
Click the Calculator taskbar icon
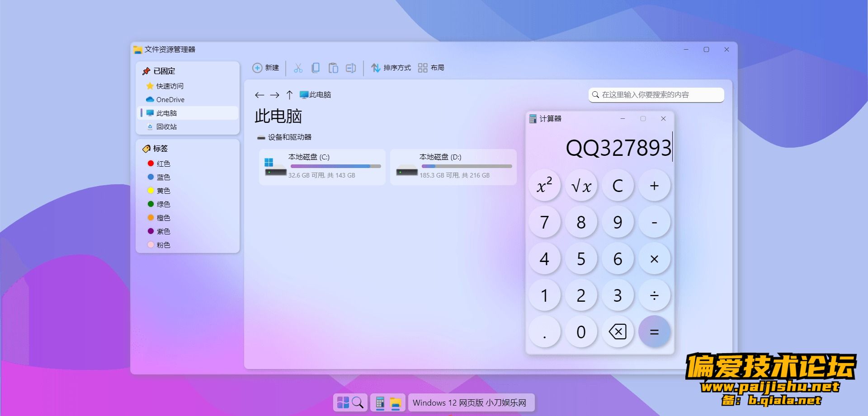[x=380, y=402]
